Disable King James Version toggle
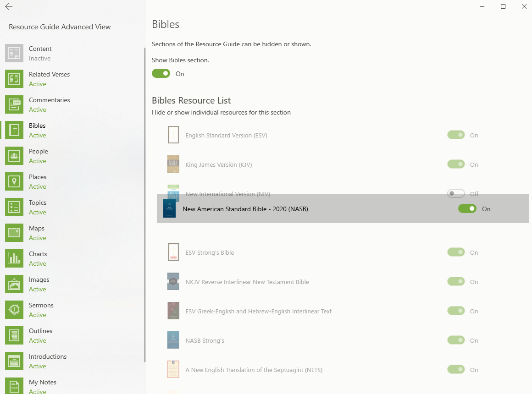532x394 pixels. tap(456, 164)
